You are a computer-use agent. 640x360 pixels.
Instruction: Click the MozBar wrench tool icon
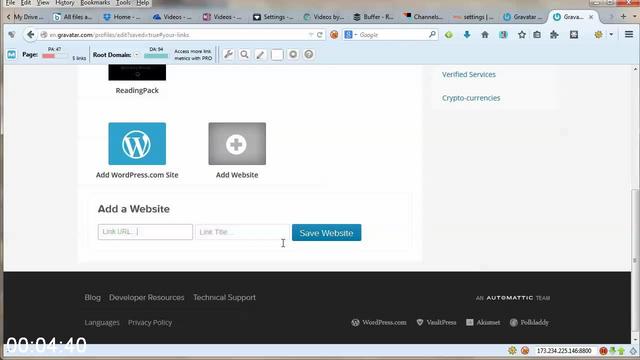point(228,54)
